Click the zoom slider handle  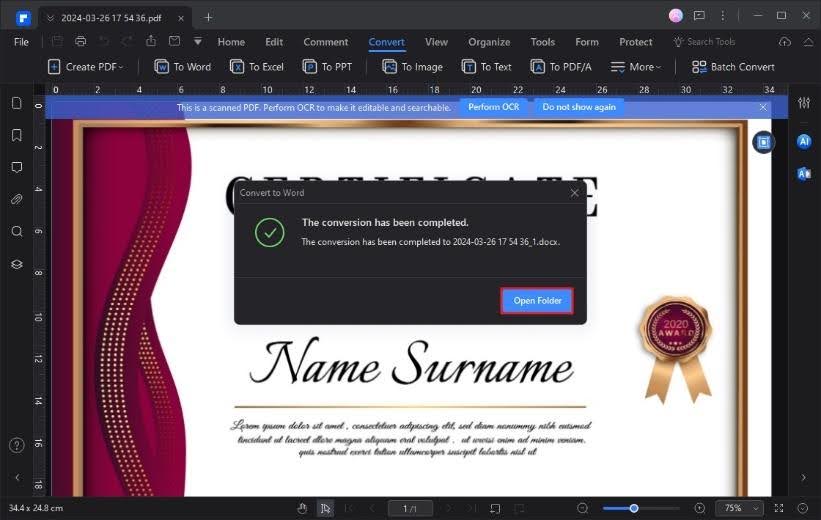click(634, 508)
